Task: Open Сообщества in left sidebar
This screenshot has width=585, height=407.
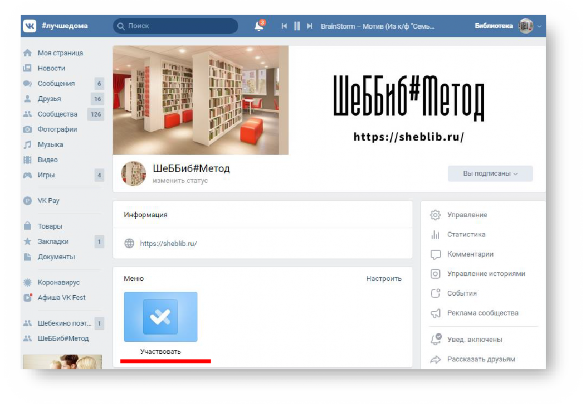Action: pyautogui.click(x=57, y=114)
